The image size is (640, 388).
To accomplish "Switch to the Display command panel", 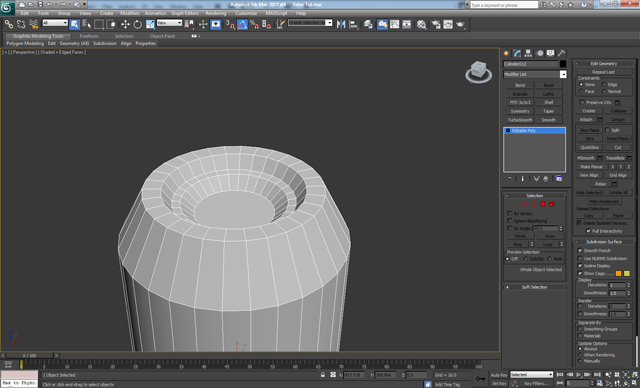I will 551,53.
